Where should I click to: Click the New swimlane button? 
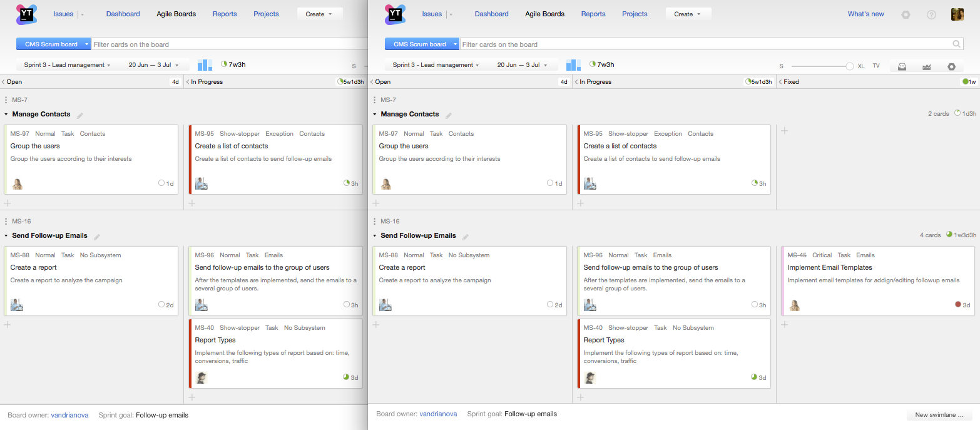coord(939,415)
